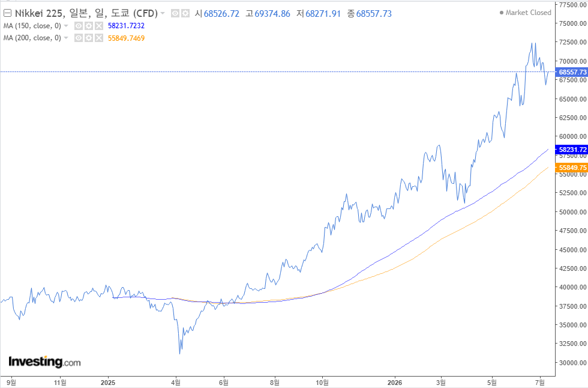Open MA (200) indicator settings gear

(89, 38)
